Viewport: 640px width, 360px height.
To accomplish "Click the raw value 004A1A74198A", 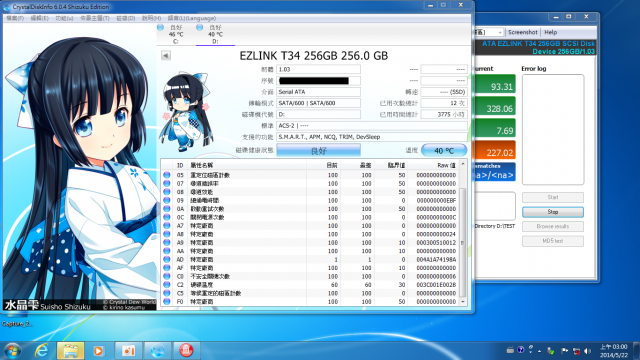I will pyautogui.click(x=436, y=260).
